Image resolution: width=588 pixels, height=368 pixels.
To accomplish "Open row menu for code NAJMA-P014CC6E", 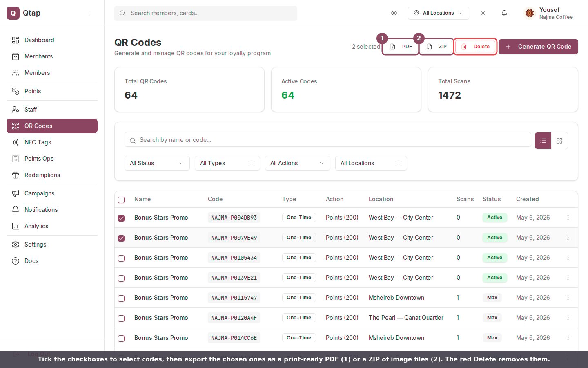I will click(x=568, y=338).
